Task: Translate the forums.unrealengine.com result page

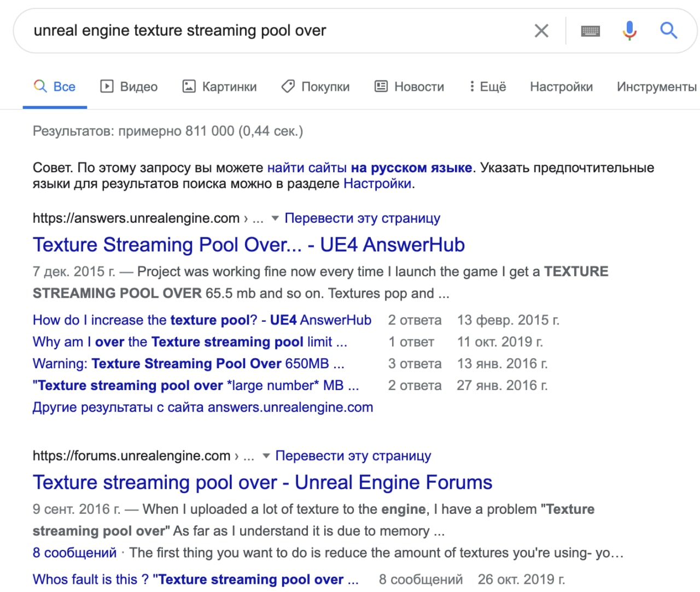Action: click(353, 456)
